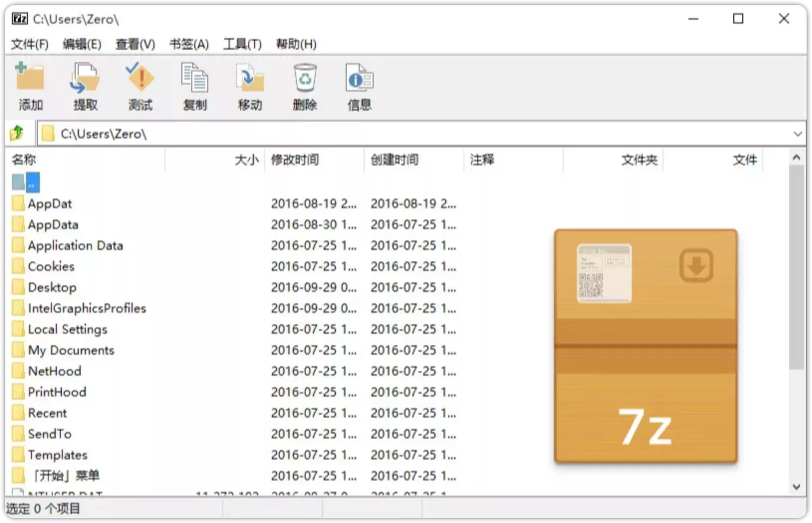
Task: Click AppDat's created date 2016-08-19
Action: 413,203
